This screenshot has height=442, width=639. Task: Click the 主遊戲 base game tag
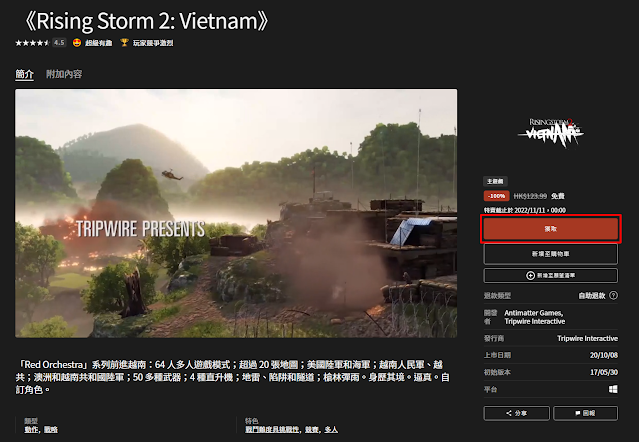click(x=495, y=181)
